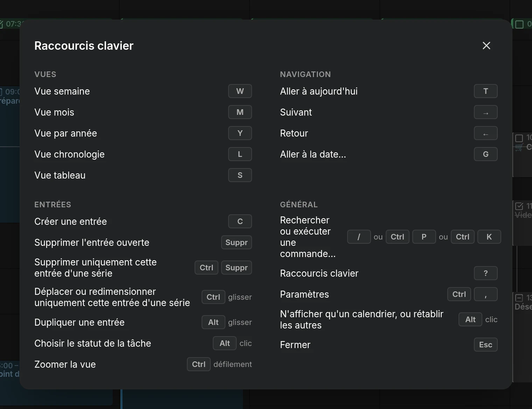Select the C key badge

click(x=240, y=221)
